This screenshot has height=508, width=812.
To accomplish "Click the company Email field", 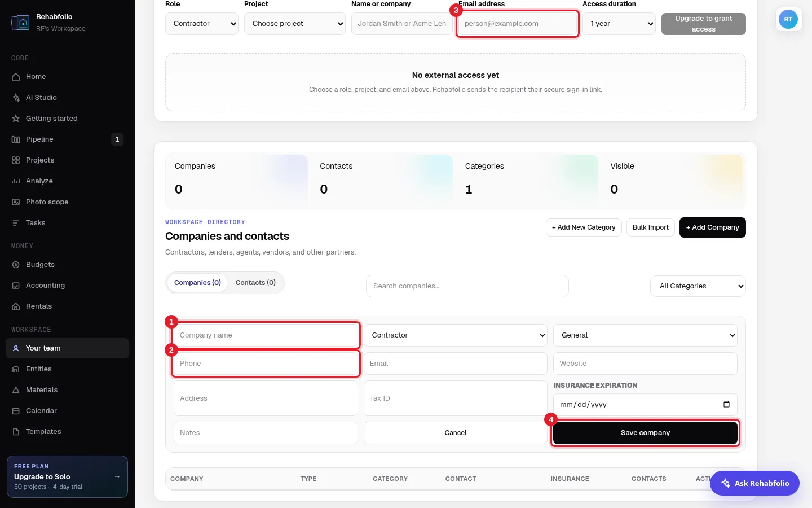I will tap(456, 364).
